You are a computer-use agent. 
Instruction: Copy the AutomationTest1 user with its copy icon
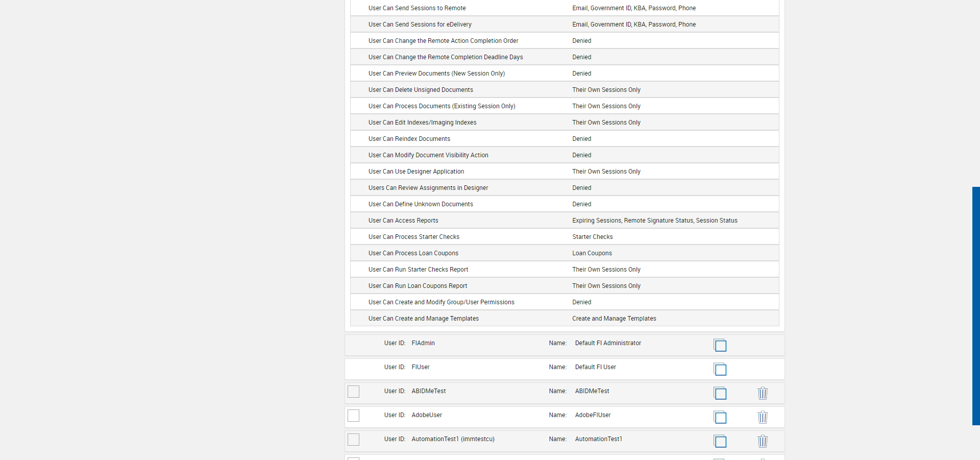click(720, 441)
